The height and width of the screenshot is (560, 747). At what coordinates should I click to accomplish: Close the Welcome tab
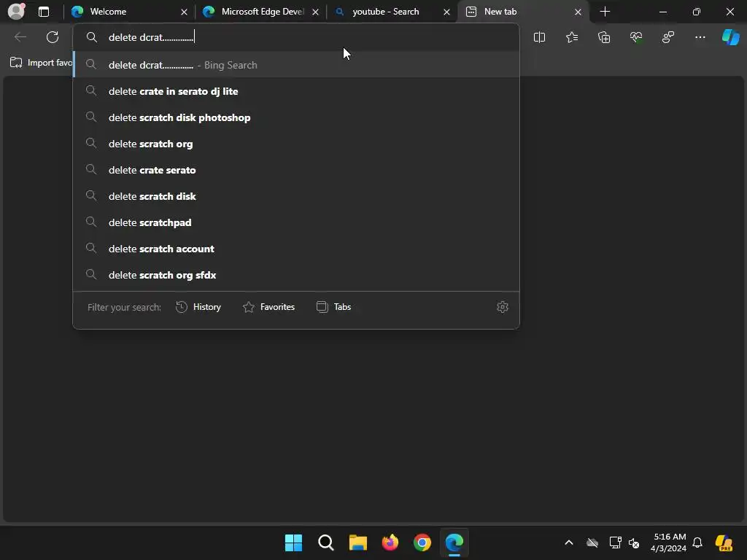184,12
